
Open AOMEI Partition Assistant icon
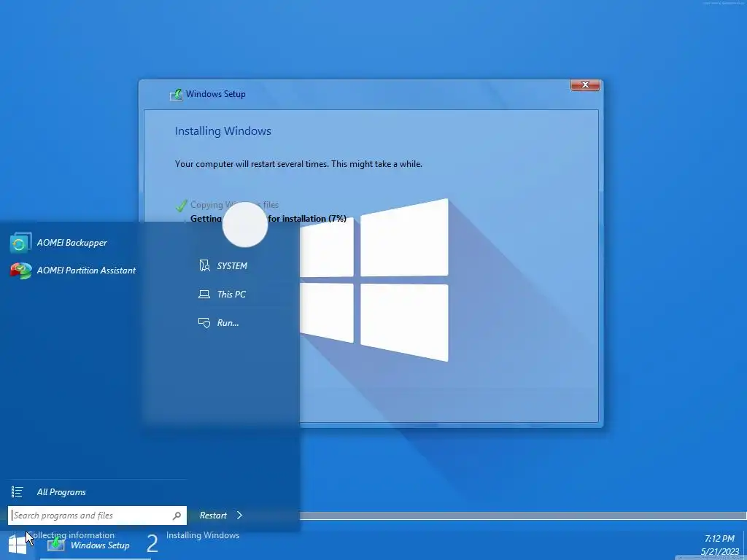[20, 271]
